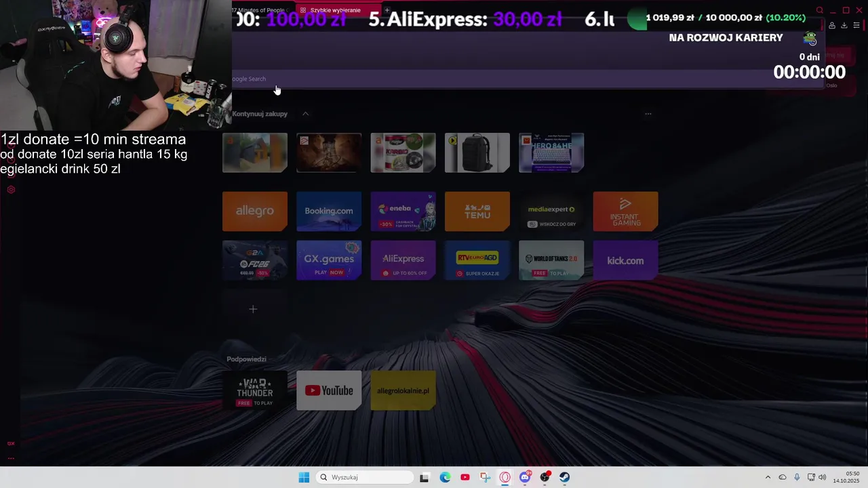This screenshot has height=488, width=868.
Task: Open the browser account profile icon
Action: (832, 26)
